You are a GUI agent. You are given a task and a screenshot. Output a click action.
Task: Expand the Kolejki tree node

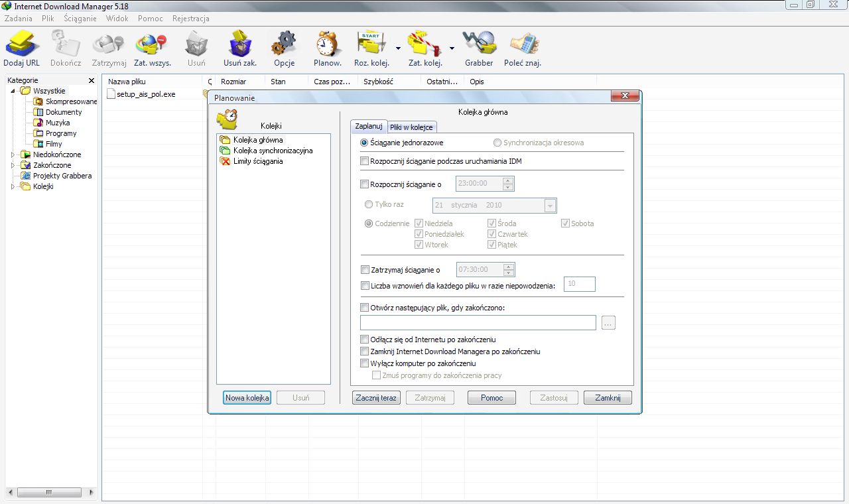[13, 186]
